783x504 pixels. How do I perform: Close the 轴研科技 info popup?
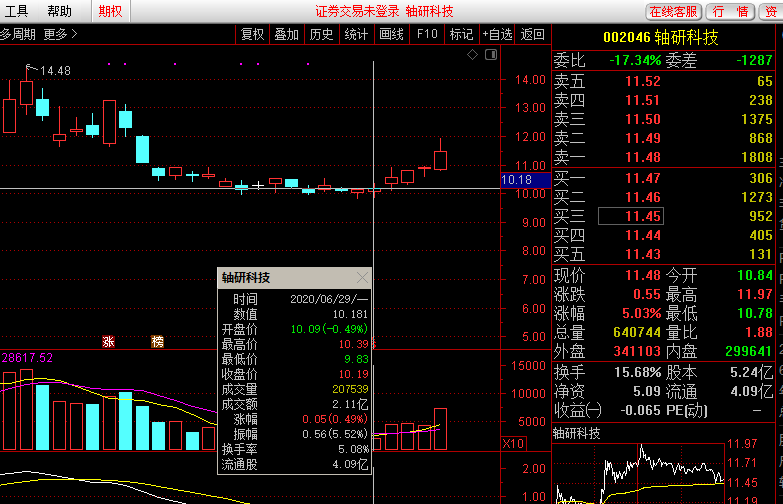point(363,278)
